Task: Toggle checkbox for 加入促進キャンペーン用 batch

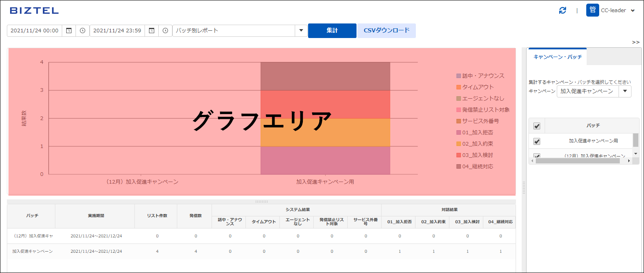Action: 537,142
